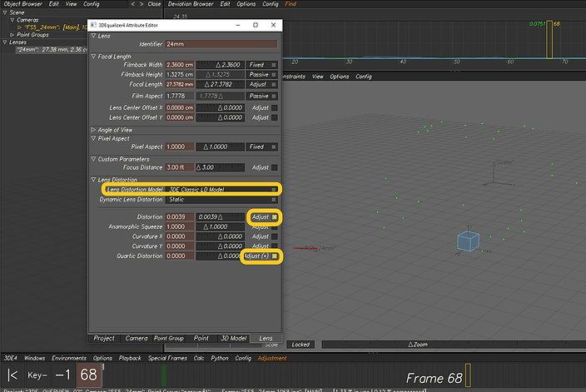Switch to the Lens tab
The height and width of the screenshot is (392, 586).
click(x=266, y=338)
